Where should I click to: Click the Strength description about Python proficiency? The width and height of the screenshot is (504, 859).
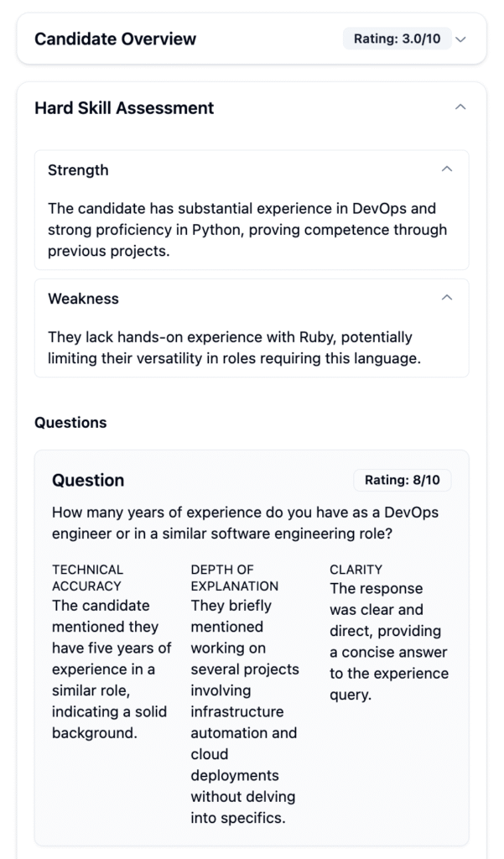pyautogui.click(x=247, y=230)
